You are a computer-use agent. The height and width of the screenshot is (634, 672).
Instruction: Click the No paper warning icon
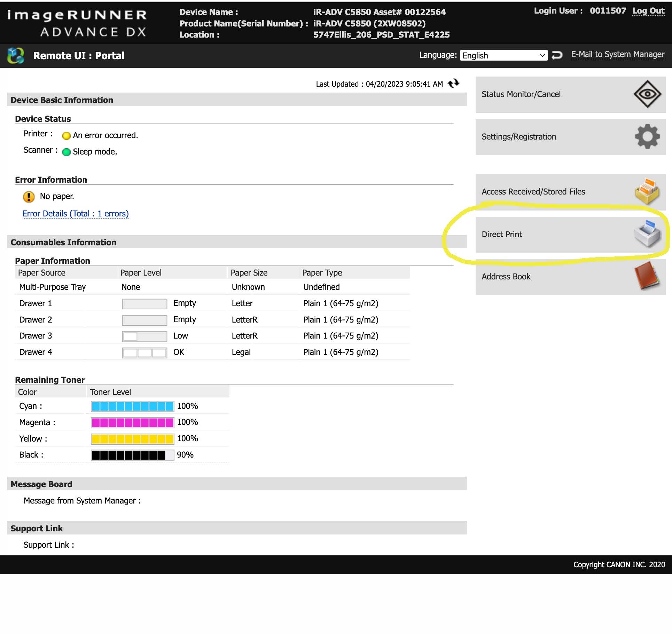(29, 197)
